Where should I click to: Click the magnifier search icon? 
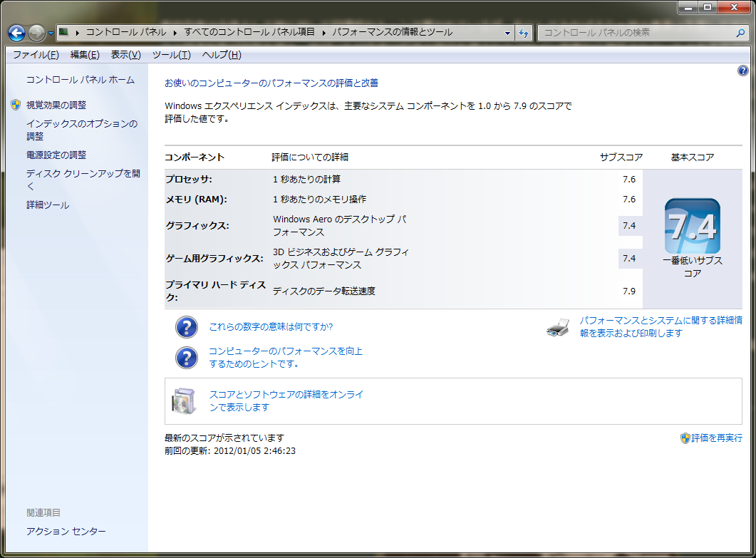(x=740, y=33)
